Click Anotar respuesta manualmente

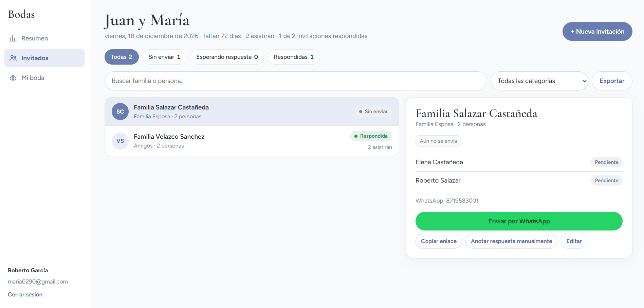pyautogui.click(x=511, y=241)
